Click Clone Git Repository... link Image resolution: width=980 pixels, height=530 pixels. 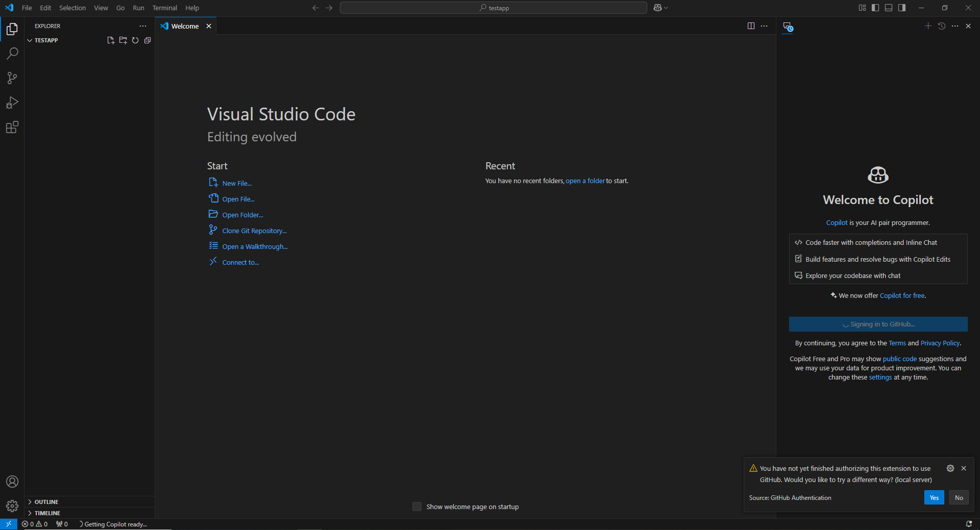[x=254, y=231]
